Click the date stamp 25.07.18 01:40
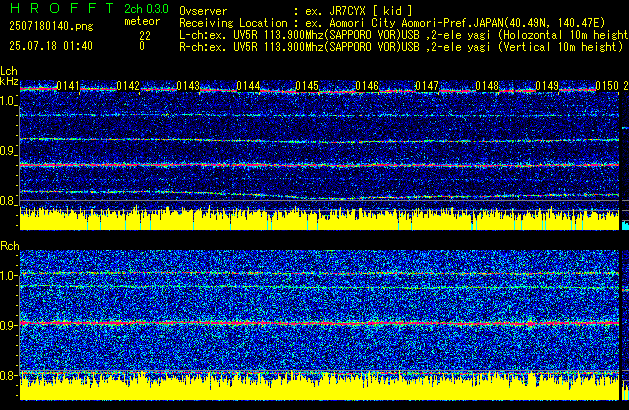 click(51, 46)
